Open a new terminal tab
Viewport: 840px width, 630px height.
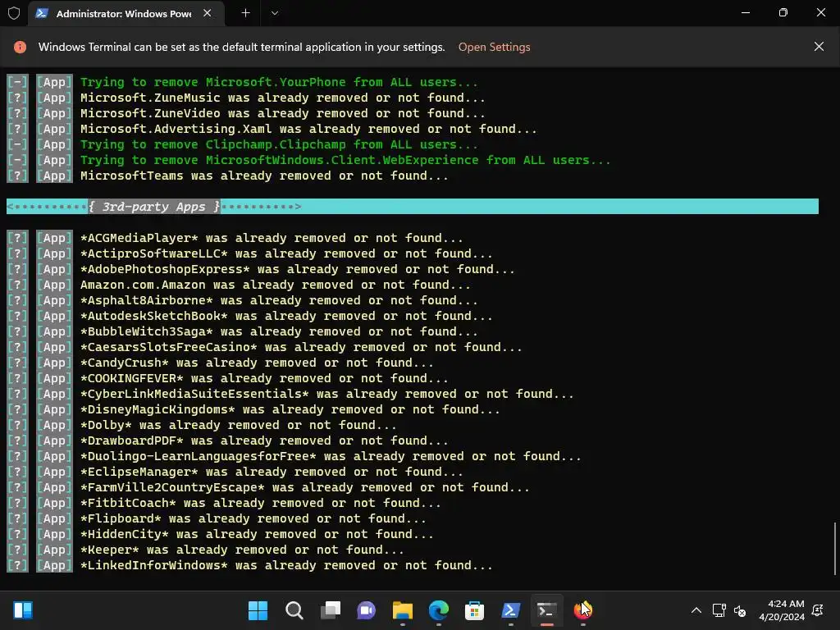[245, 13]
